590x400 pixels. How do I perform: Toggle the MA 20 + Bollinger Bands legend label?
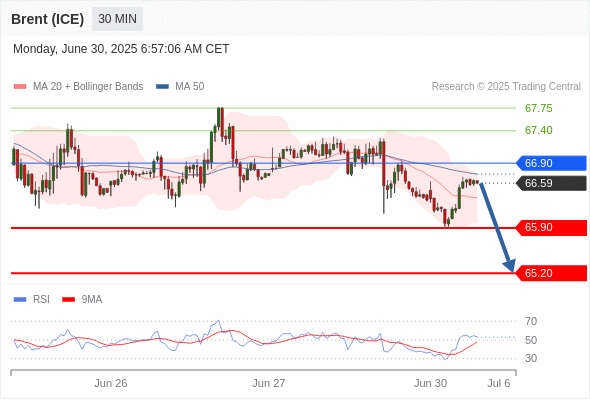click(x=88, y=87)
